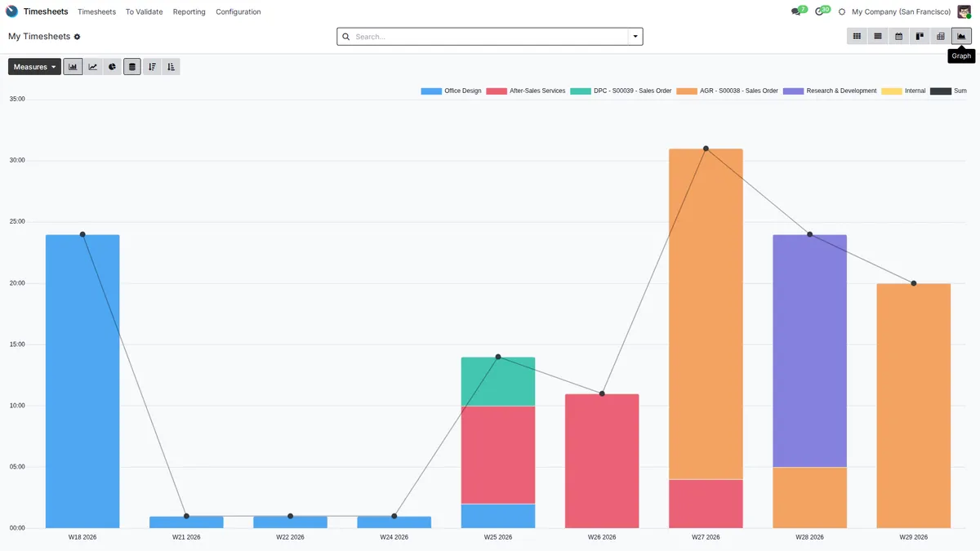
Task: Switch company via My Company (San Francisco)
Action: 901,11
